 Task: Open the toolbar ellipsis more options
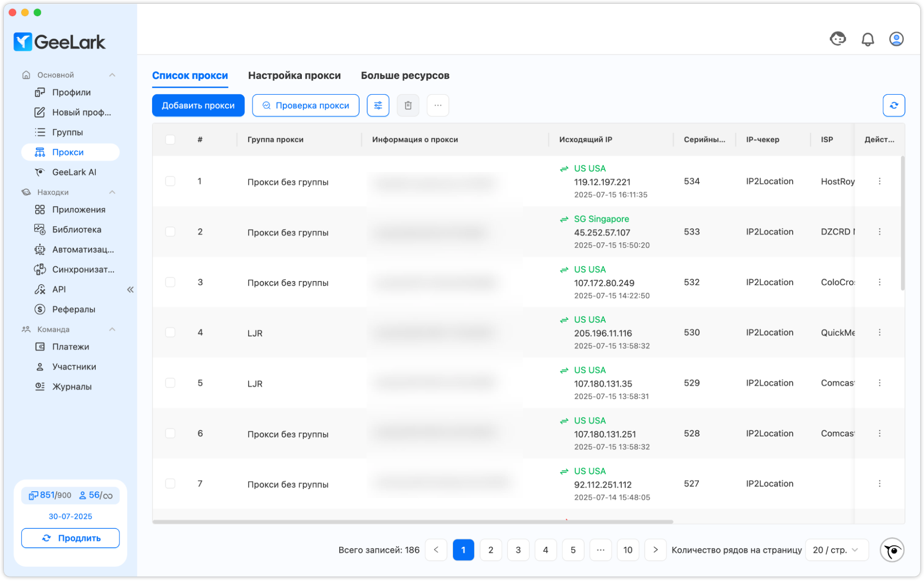click(x=438, y=105)
